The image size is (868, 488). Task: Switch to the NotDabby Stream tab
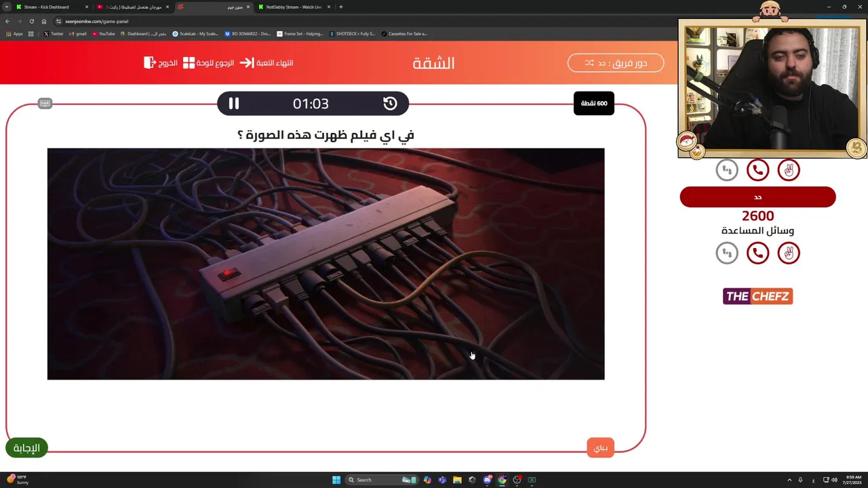[x=294, y=7]
